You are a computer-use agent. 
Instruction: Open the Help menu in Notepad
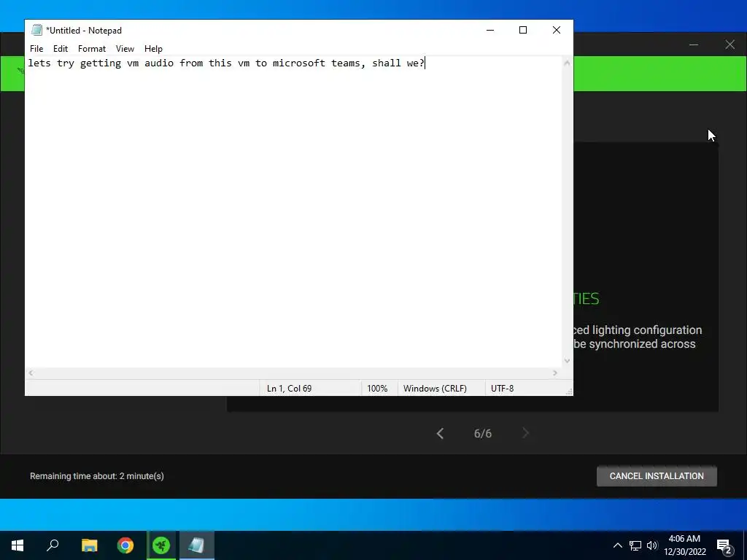pos(153,49)
